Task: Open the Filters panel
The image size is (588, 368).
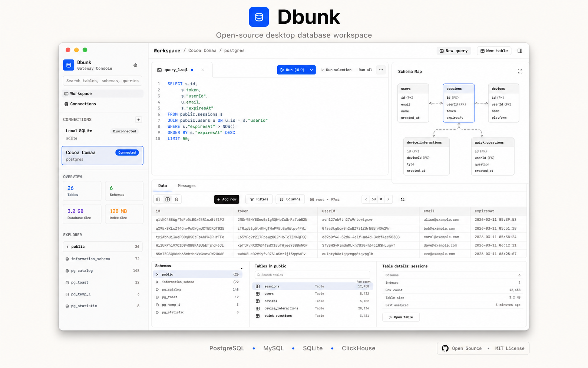Action: click(x=259, y=199)
